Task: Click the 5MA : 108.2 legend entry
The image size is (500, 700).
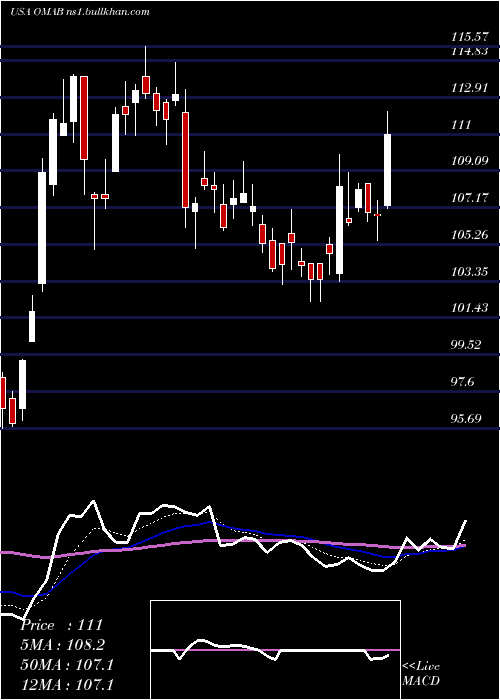Action: 64,645
